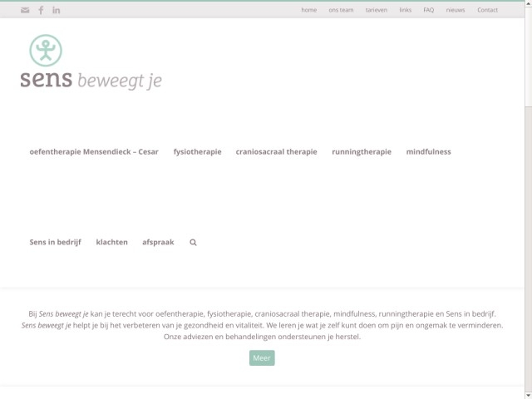532x399 pixels.
Task: Open the ons team page
Action: (341, 10)
